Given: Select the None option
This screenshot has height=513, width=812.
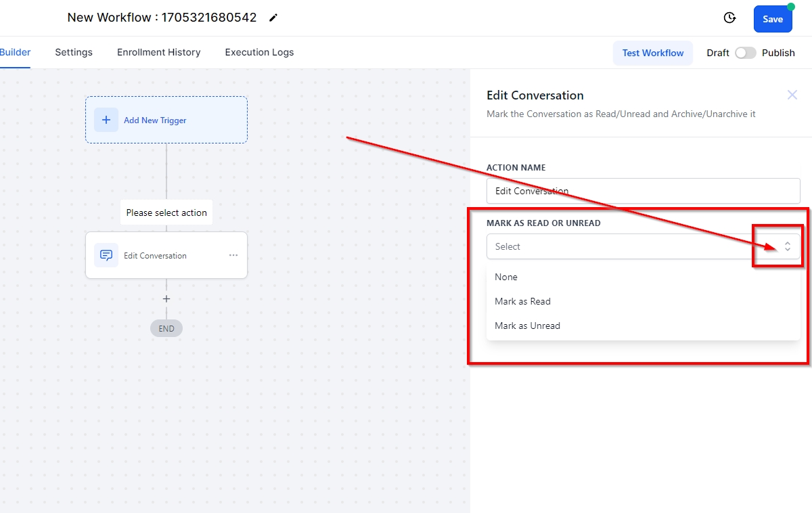Looking at the screenshot, I should [506, 277].
